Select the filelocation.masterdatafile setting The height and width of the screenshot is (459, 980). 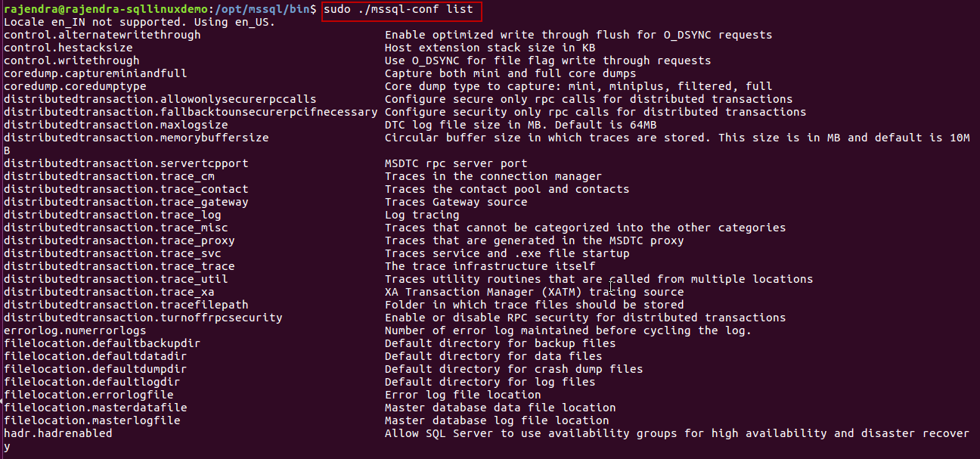coord(95,408)
